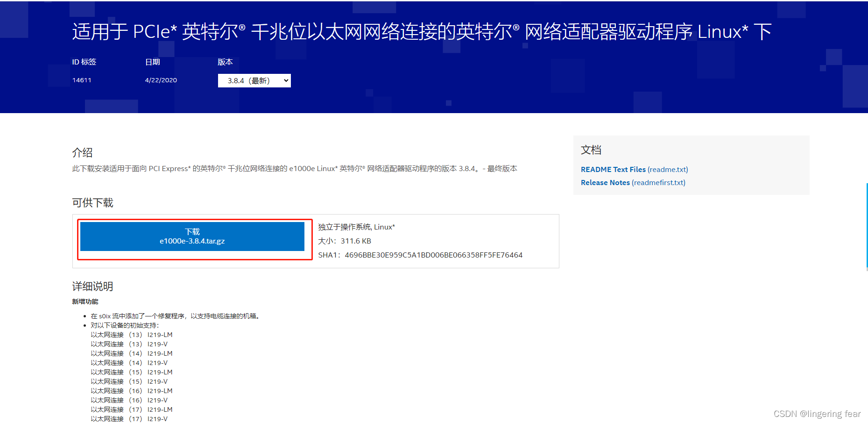Click the page scrollbar on the right
This screenshot has height=423, width=868.
pos(867,227)
